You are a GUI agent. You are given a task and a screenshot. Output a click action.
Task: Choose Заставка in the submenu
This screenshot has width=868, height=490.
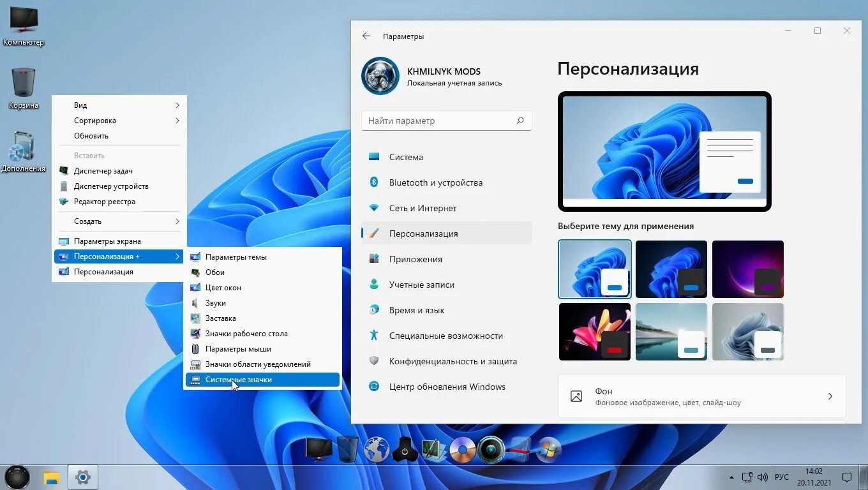click(x=262, y=318)
